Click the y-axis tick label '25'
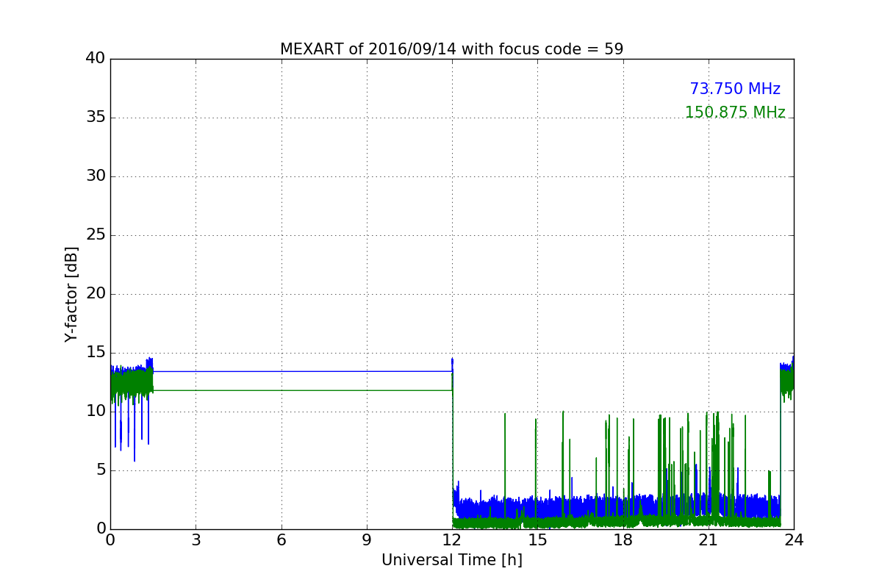The height and width of the screenshot is (588, 882). [x=96, y=235]
